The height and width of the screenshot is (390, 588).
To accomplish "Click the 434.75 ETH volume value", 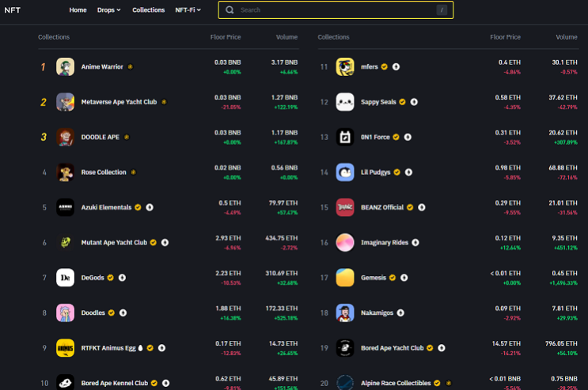I will click(x=282, y=238).
